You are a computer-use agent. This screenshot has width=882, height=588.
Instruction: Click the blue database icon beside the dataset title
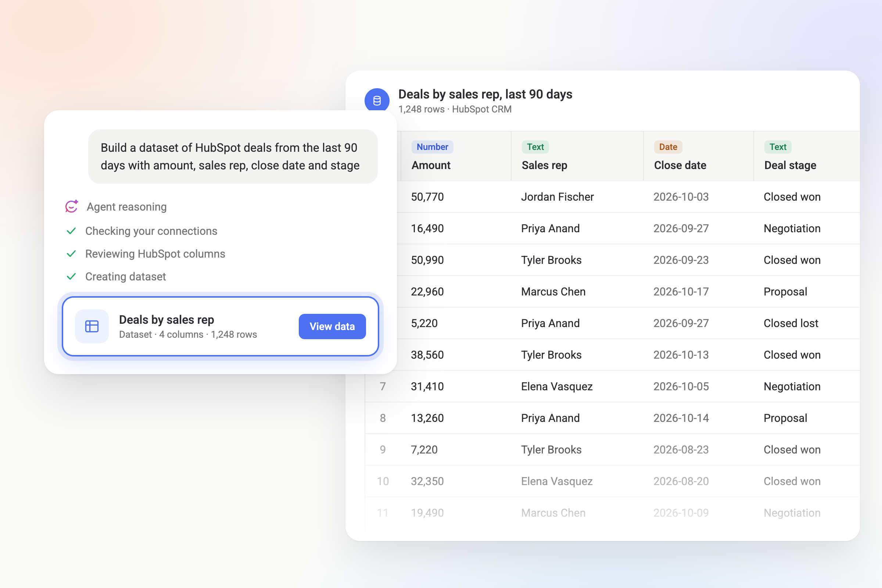pyautogui.click(x=377, y=100)
